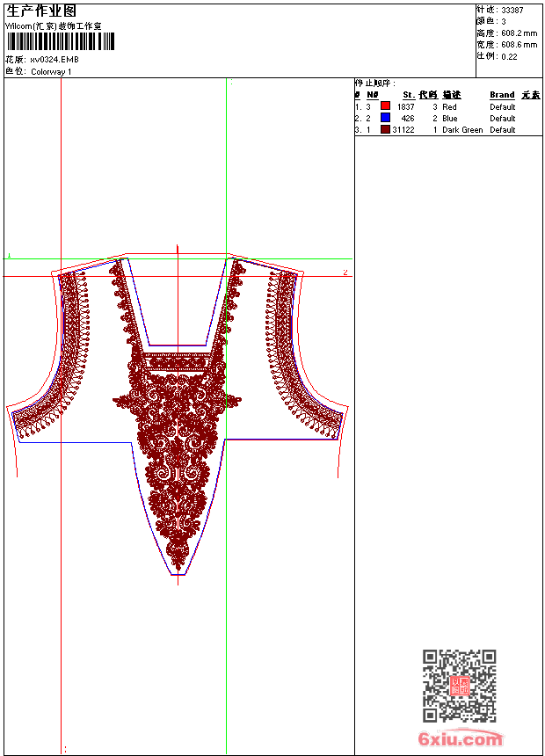Click the "Brand" column header

[x=502, y=95]
